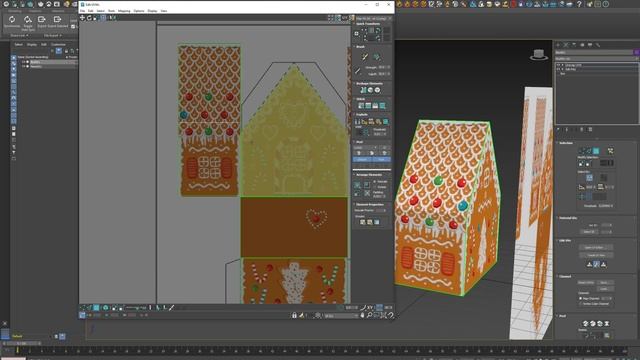Open the File menu in Edit UVWs

82,11
